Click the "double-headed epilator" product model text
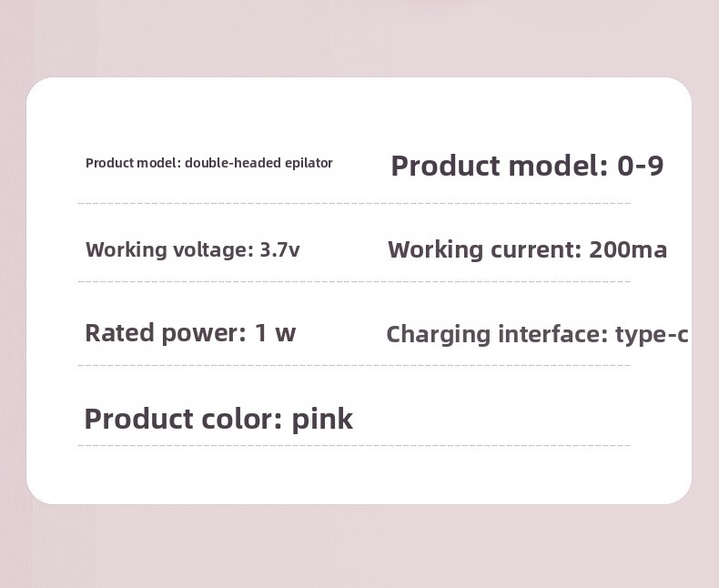This screenshot has width=719, height=588. click(258, 163)
